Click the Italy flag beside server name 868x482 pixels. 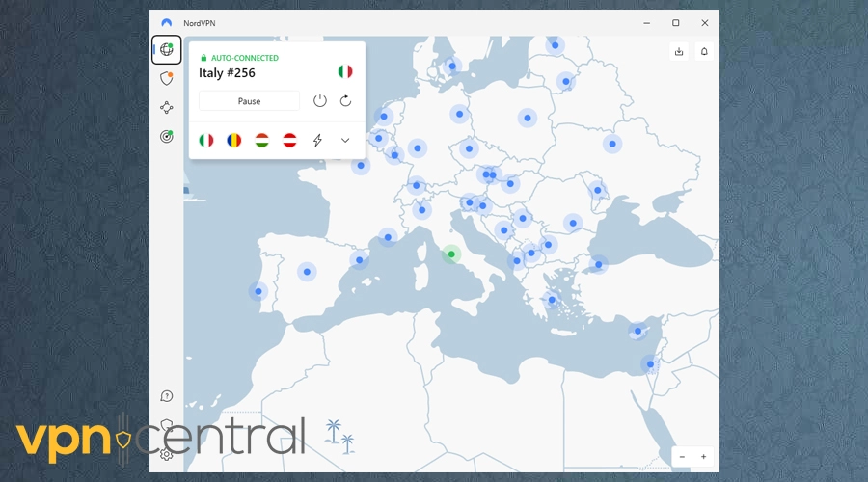pos(345,71)
